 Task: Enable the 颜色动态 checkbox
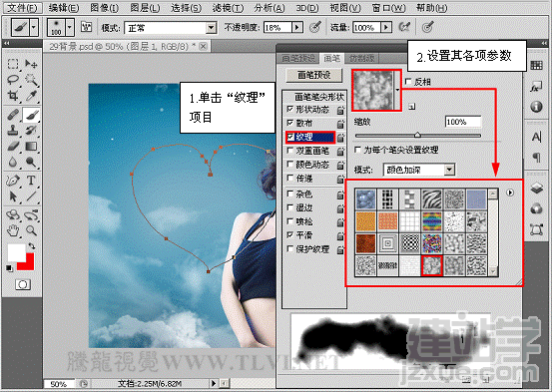tap(290, 165)
